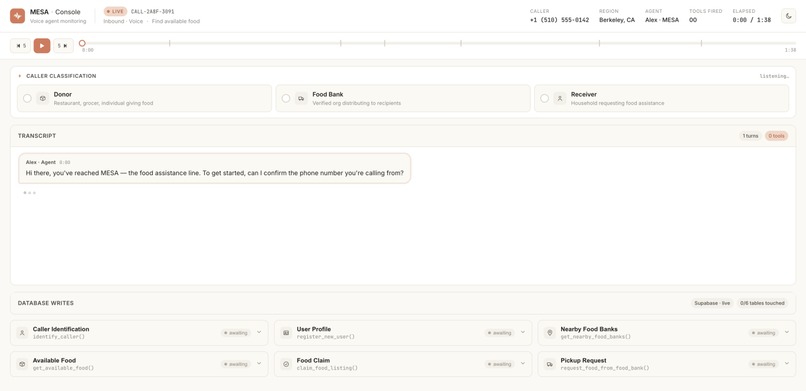This screenshot has width=806, height=391.
Task: Click the Available Food box icon
Action: coord(22,364)
